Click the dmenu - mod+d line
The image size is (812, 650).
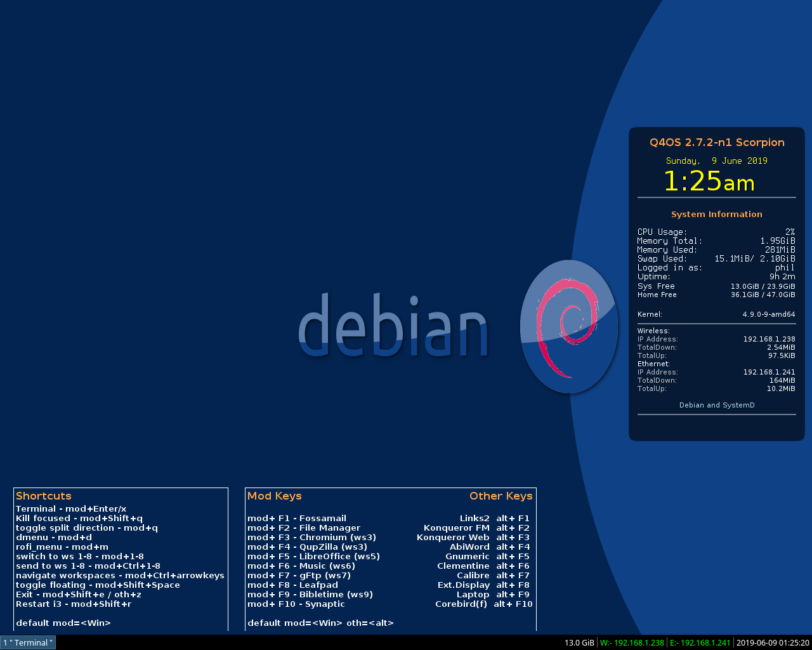(54, 538)
